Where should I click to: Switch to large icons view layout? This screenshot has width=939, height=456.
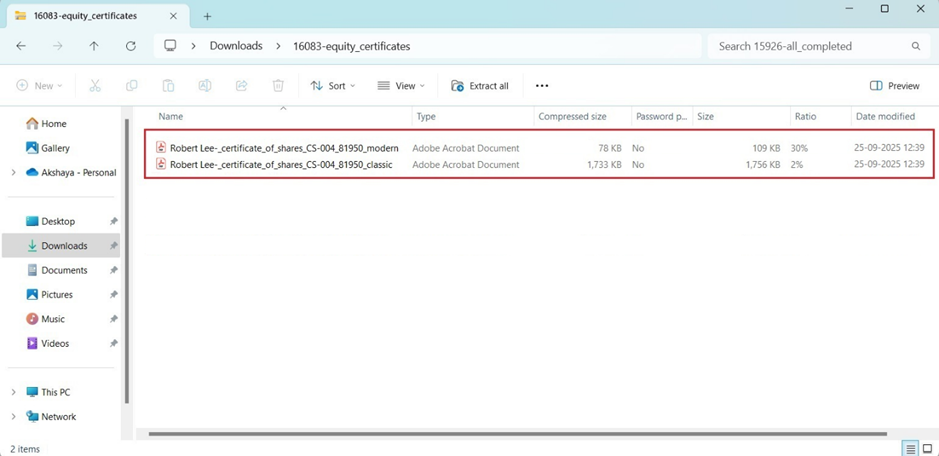coord(927,449)
